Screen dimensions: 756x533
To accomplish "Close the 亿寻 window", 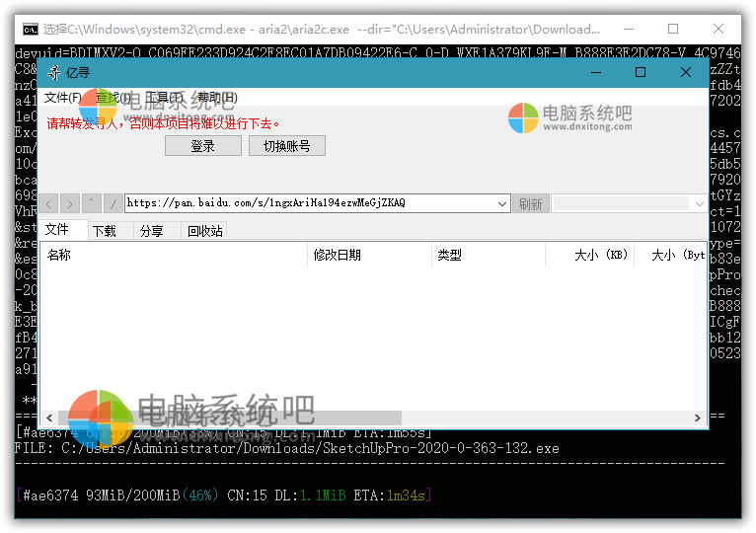I will click(686, 72).
